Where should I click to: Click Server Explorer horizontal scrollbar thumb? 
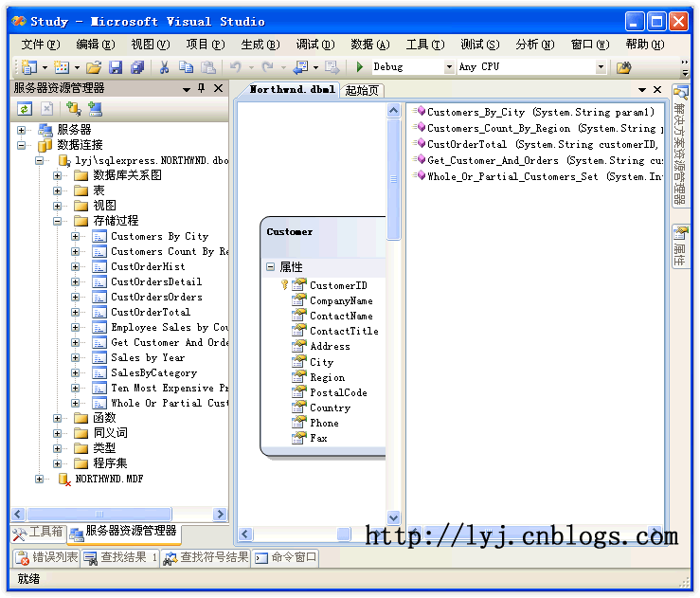[x=99, y=514]
